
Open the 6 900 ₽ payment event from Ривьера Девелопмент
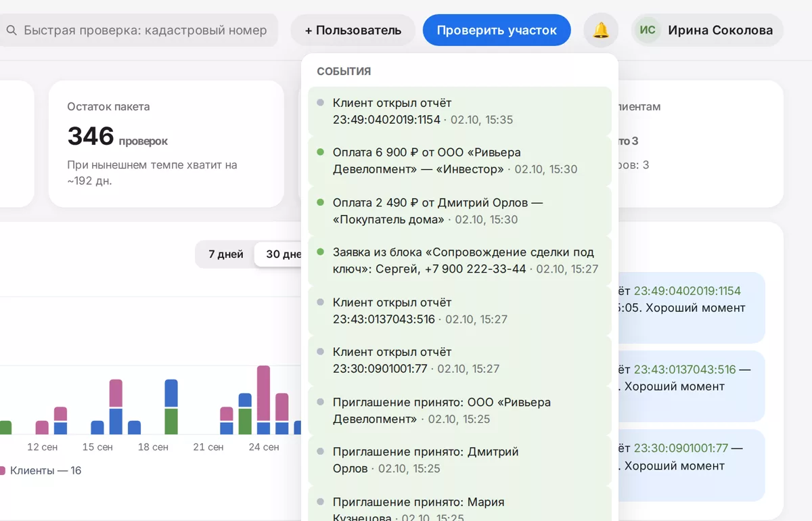click(x=459, y=161)
